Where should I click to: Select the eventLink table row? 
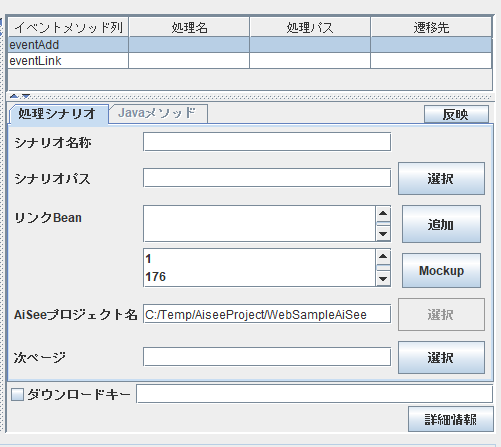[250, 61]
